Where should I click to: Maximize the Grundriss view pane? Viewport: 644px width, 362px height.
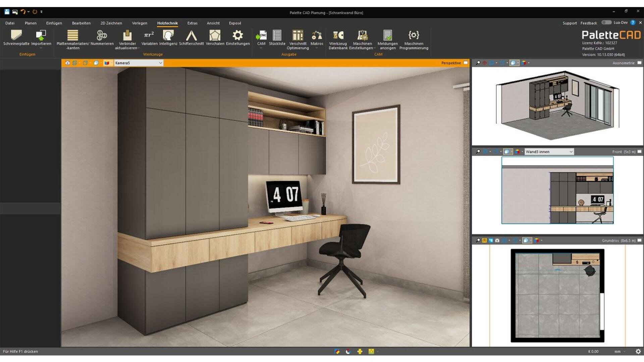tap(639, 241)
